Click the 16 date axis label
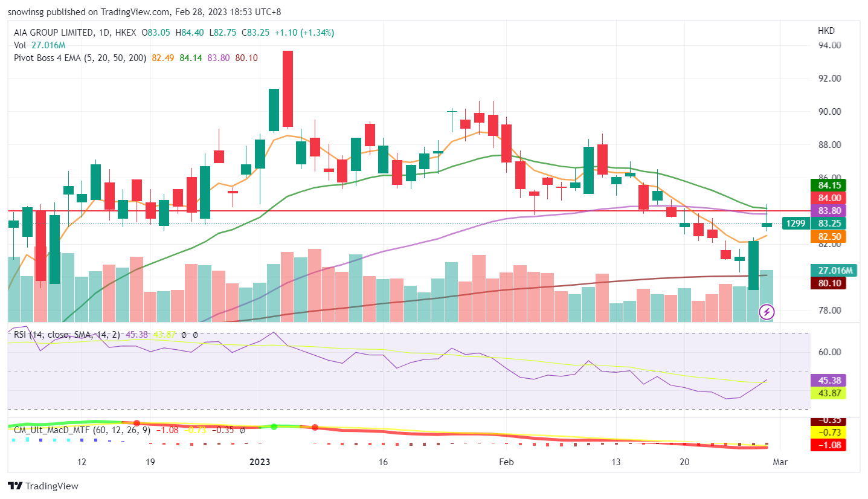The image size is (868, 499). tap(383, 462)
